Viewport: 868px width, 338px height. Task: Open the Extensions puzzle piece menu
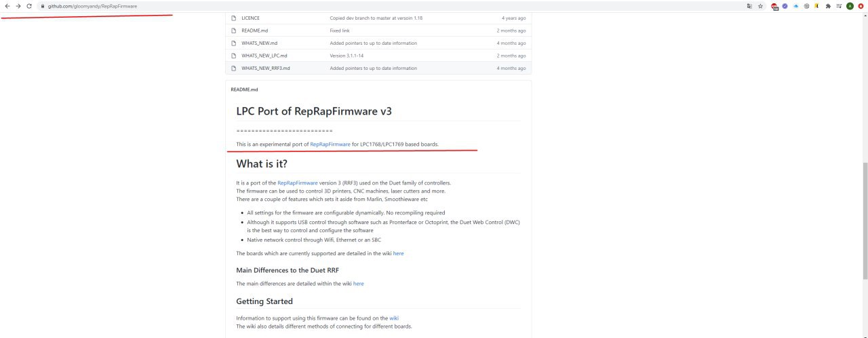tap(828, 5)
